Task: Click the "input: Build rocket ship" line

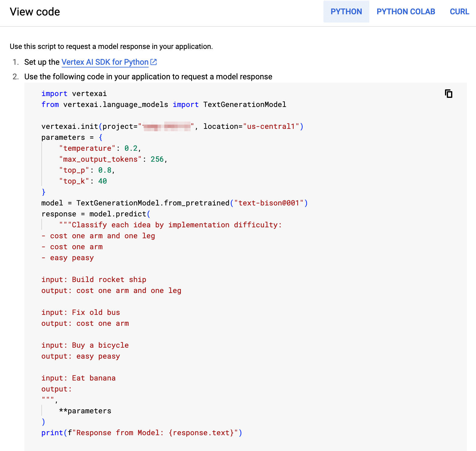Action: [94, 280]
